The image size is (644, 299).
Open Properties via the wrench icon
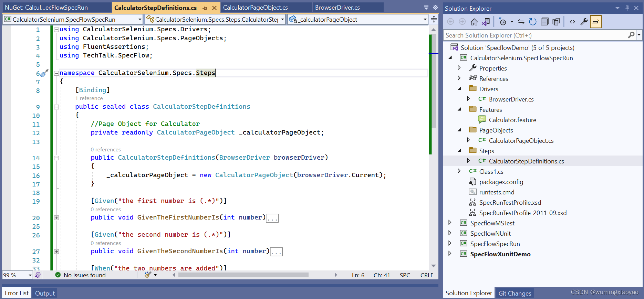(584, 22)
